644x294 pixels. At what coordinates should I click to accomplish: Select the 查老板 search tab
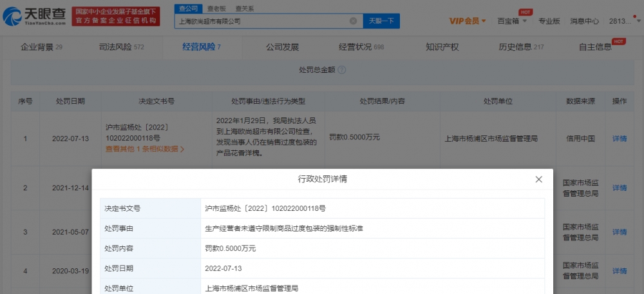tap(216, 8)
